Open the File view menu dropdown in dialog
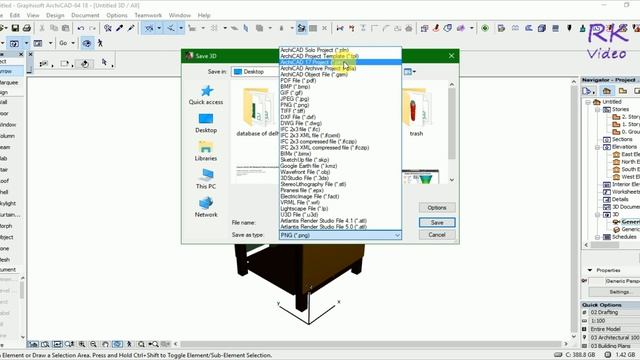 (409, 72)
